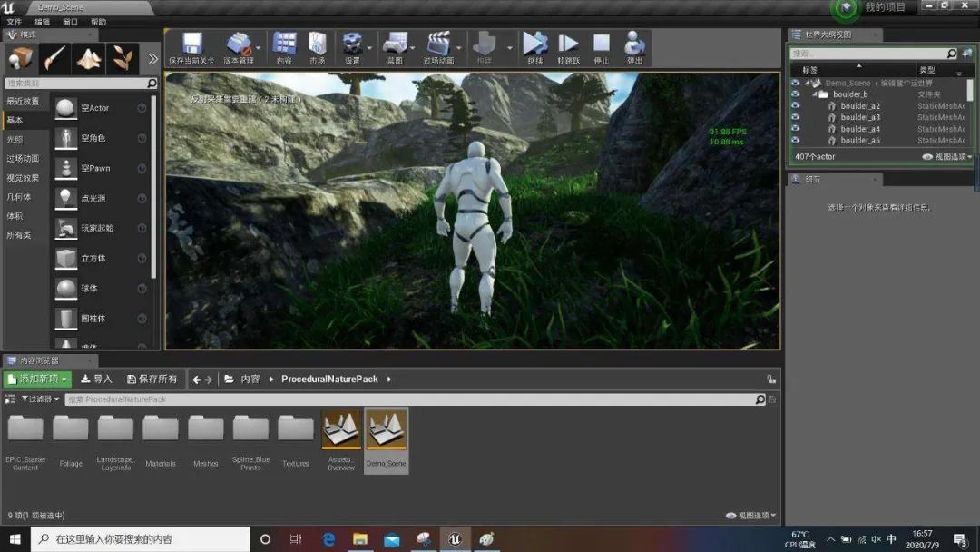Viewport: 980px width, 552px height.
Task: Click the help icon beside 空Actor
Action: coord(142,108)
